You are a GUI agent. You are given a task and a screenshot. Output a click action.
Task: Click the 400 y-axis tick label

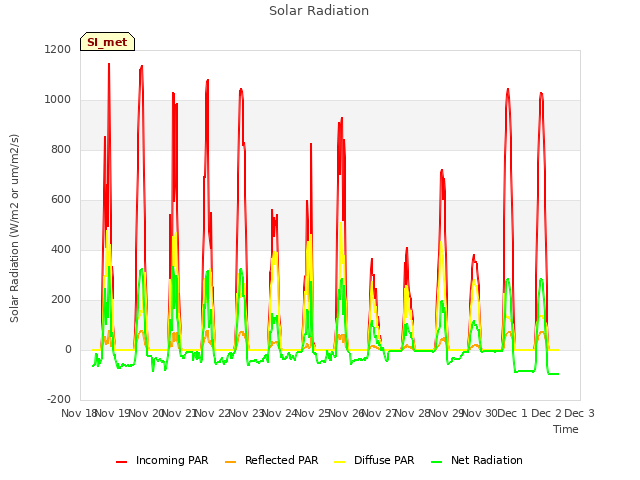coord(61,249)
